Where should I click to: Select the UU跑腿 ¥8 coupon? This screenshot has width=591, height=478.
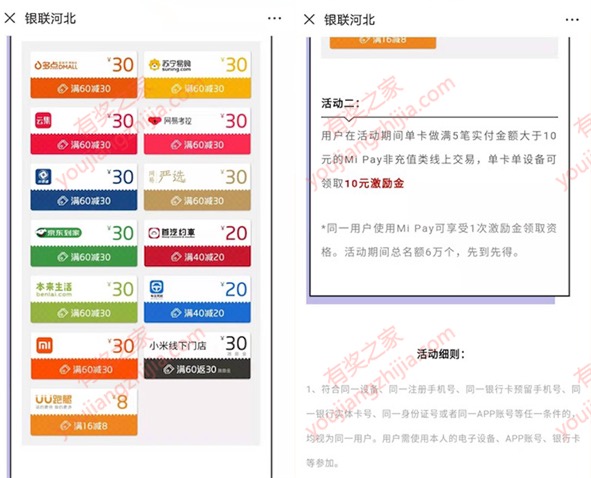(84, 412)
